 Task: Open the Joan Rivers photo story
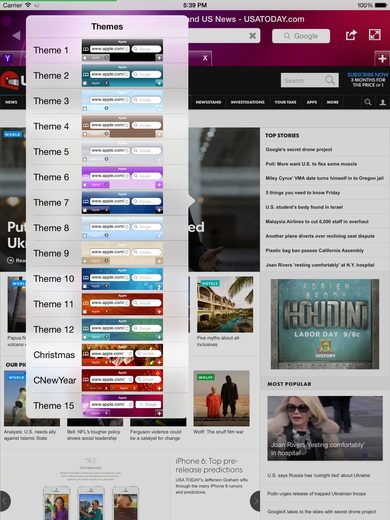(x=325, y=428)
